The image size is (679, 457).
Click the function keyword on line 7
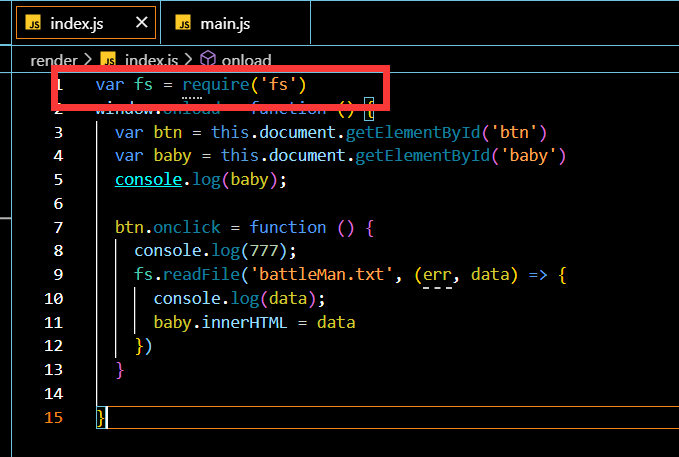point(288,227)
